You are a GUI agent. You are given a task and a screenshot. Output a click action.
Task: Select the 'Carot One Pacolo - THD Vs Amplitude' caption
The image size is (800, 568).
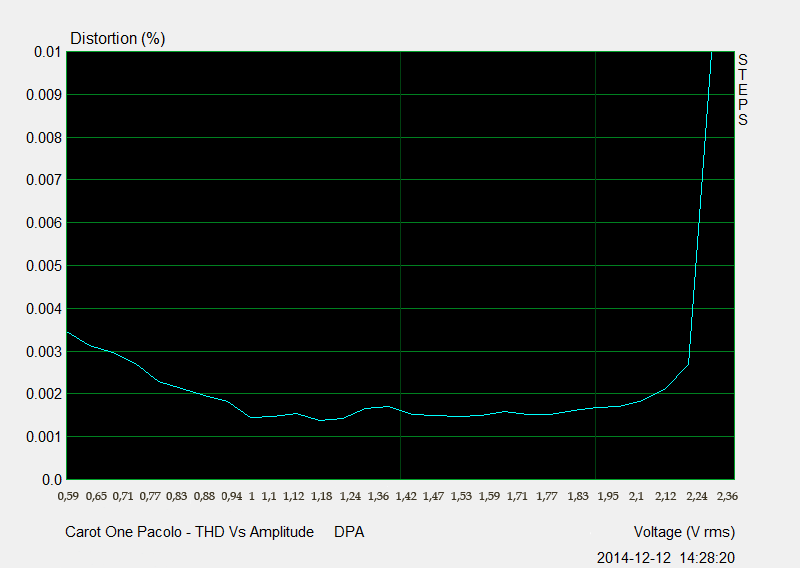click(x=189, y=532)
